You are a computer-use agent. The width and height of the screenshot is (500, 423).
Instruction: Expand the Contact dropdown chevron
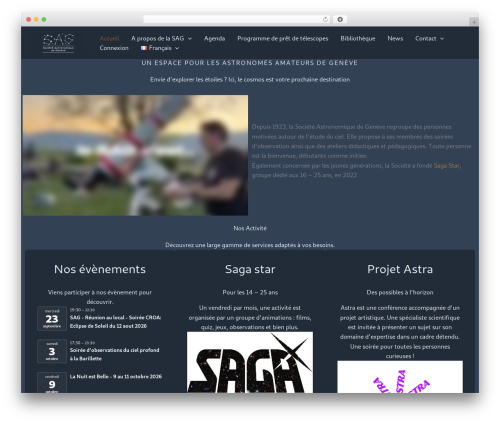(442, 39)
